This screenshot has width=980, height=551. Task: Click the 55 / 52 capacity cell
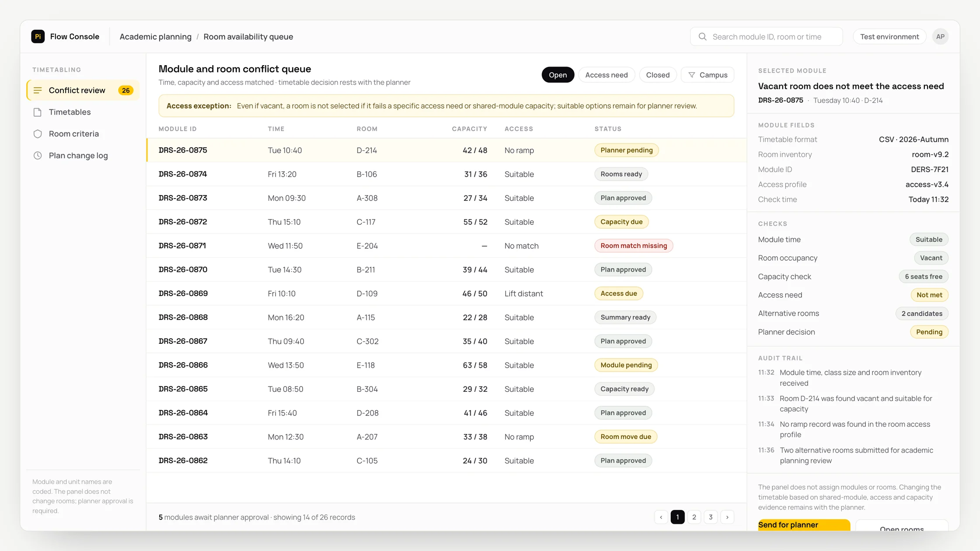coord(475,222)
